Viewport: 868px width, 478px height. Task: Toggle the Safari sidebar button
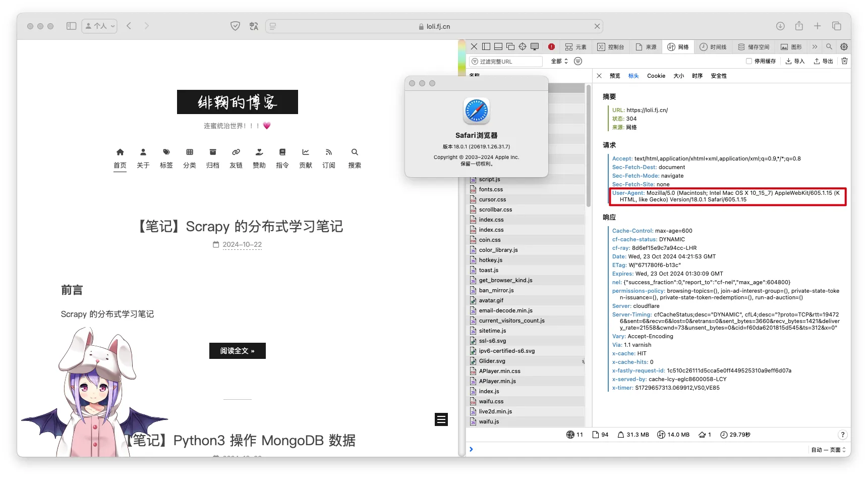point(71,26)
